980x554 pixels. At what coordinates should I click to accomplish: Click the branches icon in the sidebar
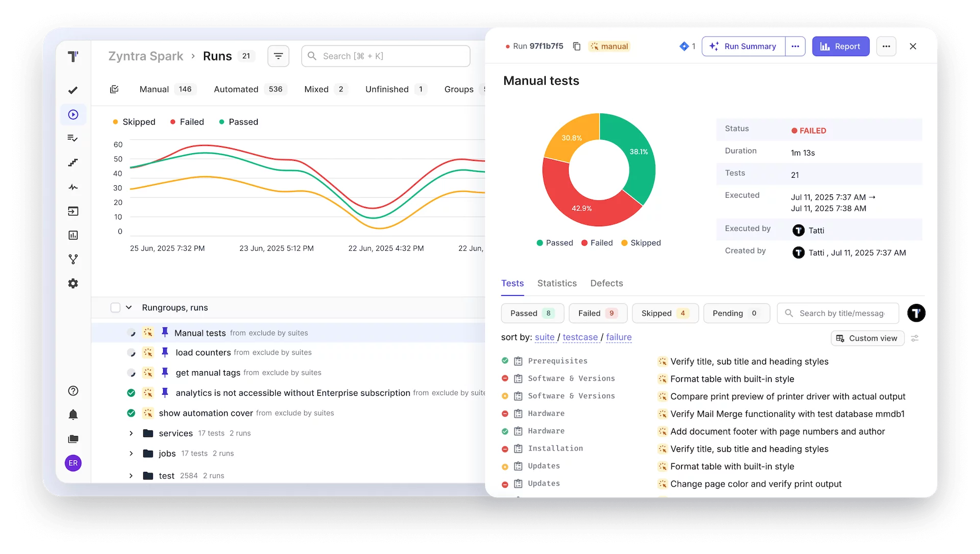tap(73, 259)
